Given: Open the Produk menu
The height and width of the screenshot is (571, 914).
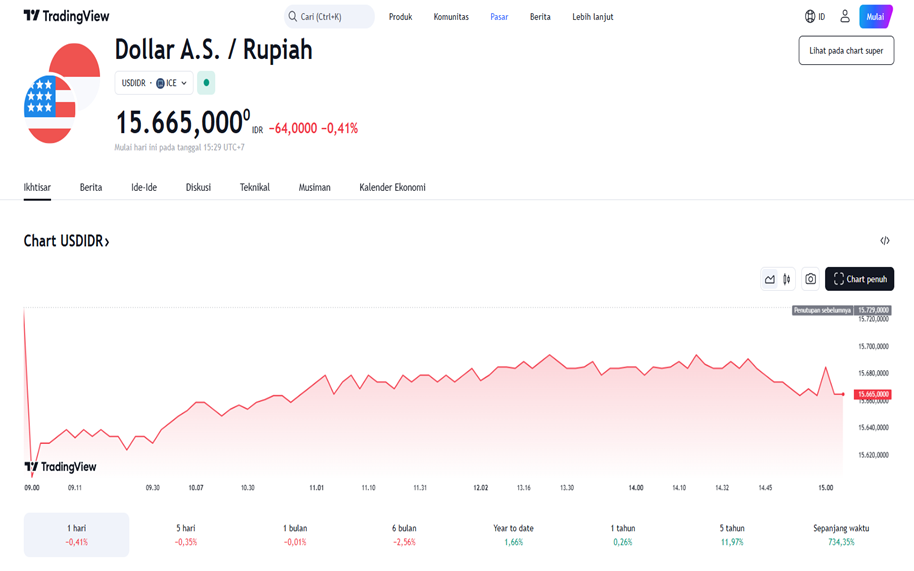Looking at the screenshot, I should click(x=400, y=17).
